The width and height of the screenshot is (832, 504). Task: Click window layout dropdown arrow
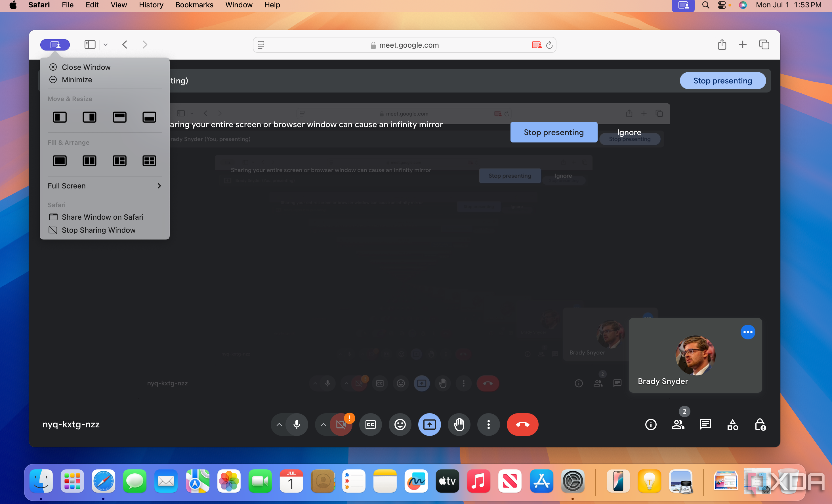pyautogui.click(x=105, y=45)
